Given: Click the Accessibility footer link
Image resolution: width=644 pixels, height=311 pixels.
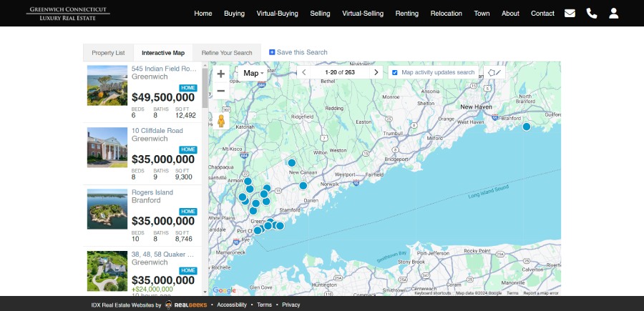Looking at the screenshot, I should tap(232, 305).
